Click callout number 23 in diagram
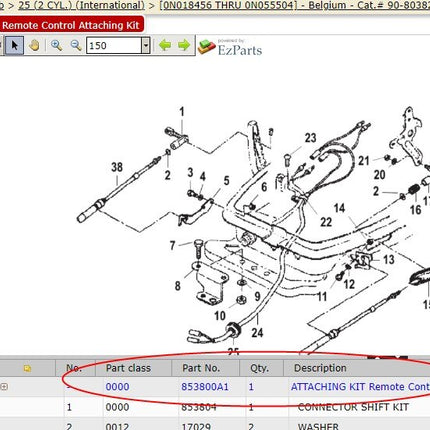Screen dimensions: 430x430 [310, 138]
